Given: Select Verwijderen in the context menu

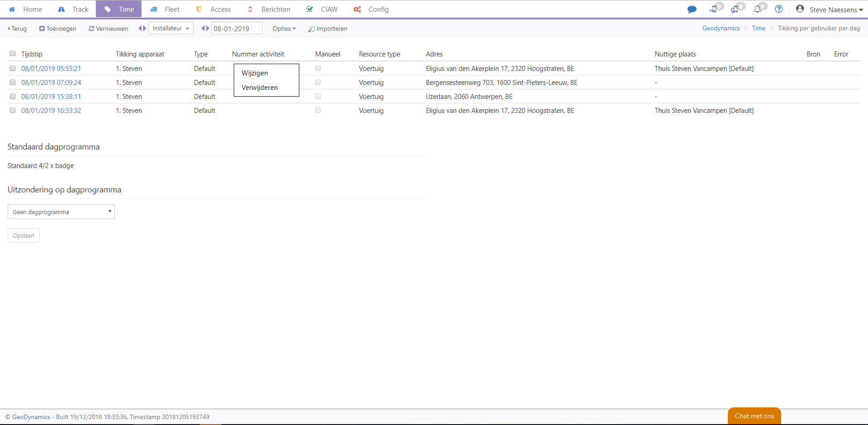Looking at the screenshot, I should [x=259, y=88].
